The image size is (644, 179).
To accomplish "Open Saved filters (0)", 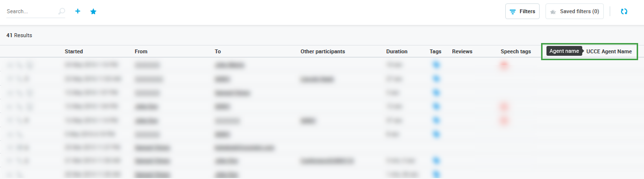I will click(x=574, y=11).
